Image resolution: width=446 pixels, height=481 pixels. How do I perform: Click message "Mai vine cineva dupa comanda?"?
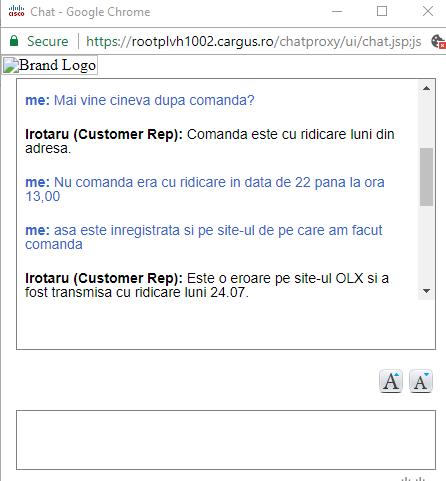coord(140,100)
